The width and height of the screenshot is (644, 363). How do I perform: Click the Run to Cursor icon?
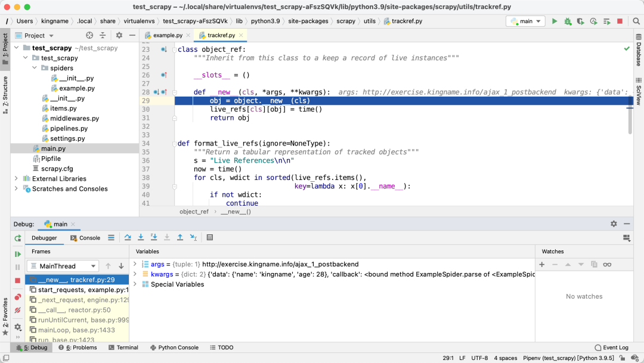click(x=193, y=237)
